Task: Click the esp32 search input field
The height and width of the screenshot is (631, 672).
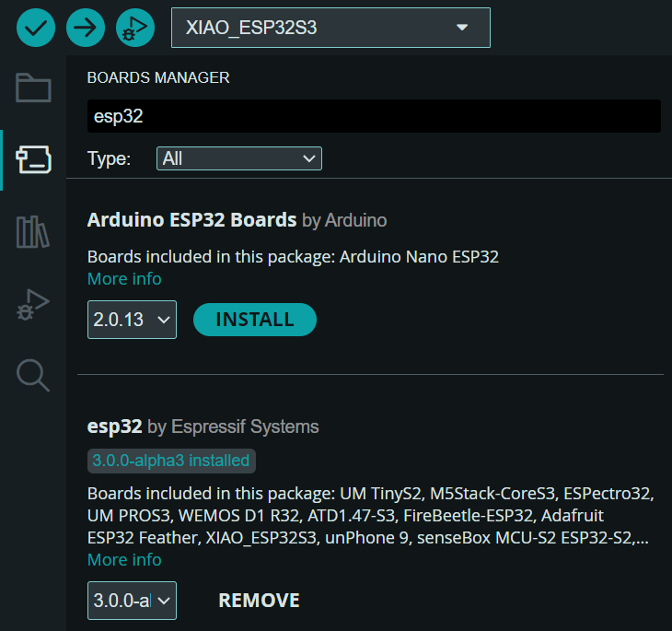Action: [374, 116]
